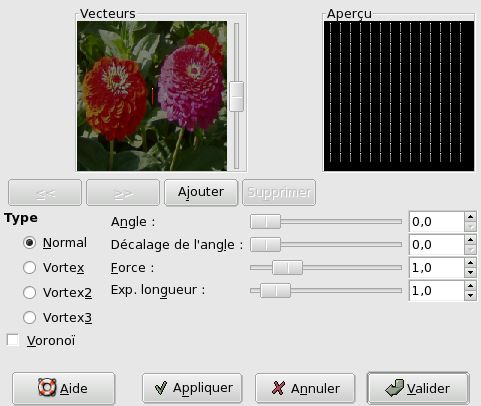This screenshot has width=481, height=406.
Task: Choose the Vortex2 type option
Action: click(x=29, y=292)
